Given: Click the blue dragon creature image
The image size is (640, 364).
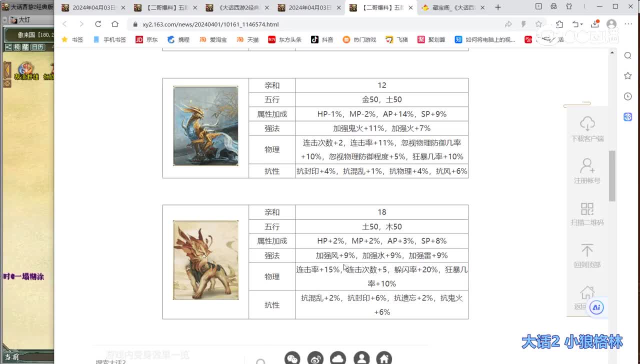Looking at the screenshot, I should coord(205,125).
